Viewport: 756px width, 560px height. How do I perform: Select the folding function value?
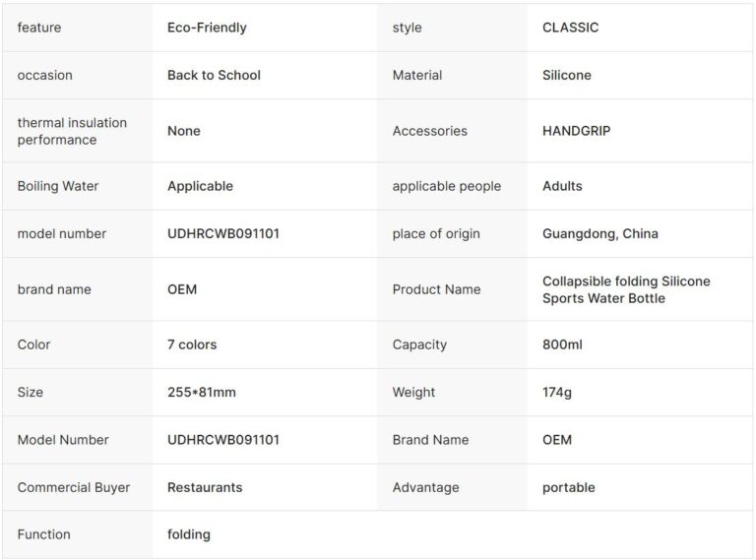tap(189, 534)
